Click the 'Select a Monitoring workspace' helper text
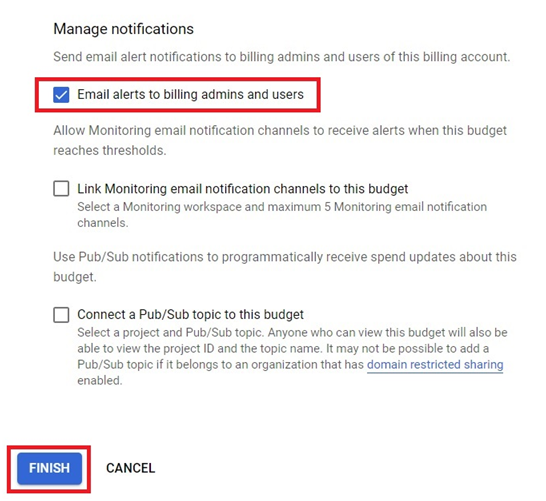Viewport: 546px width, 501px height. [282, 215]
